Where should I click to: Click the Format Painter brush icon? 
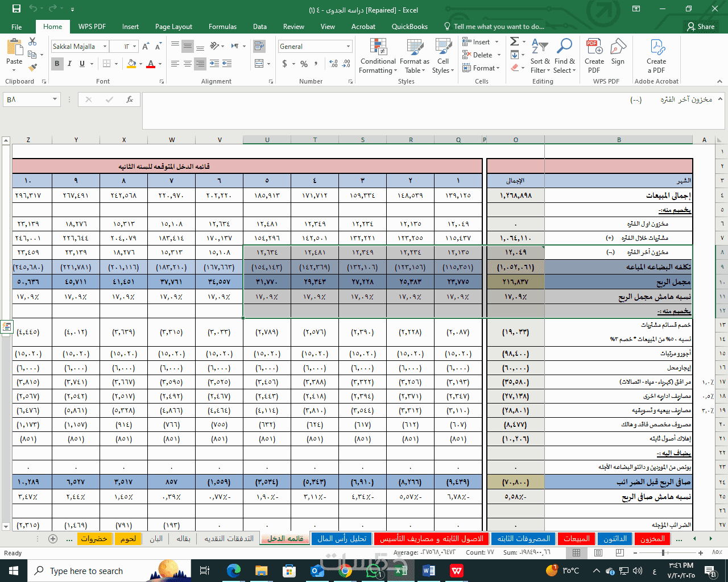tap(32, 68)
